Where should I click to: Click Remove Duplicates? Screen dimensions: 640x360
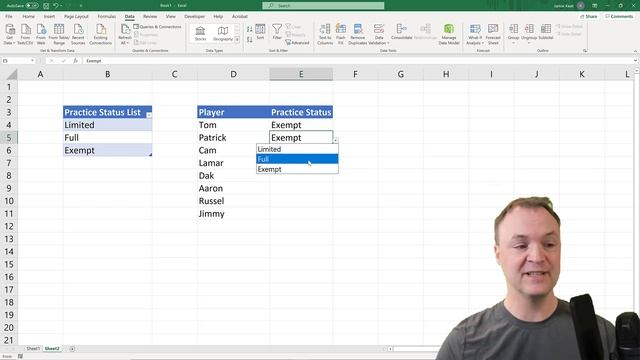tap(358, 34)
